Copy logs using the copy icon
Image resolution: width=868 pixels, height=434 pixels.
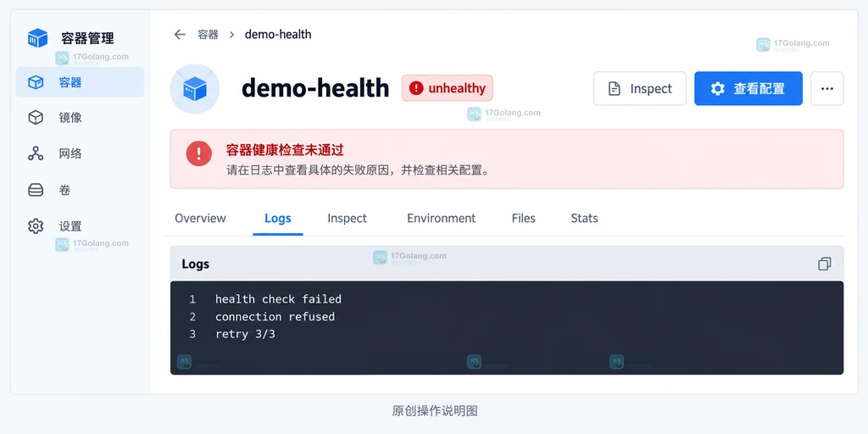[824, 264]
